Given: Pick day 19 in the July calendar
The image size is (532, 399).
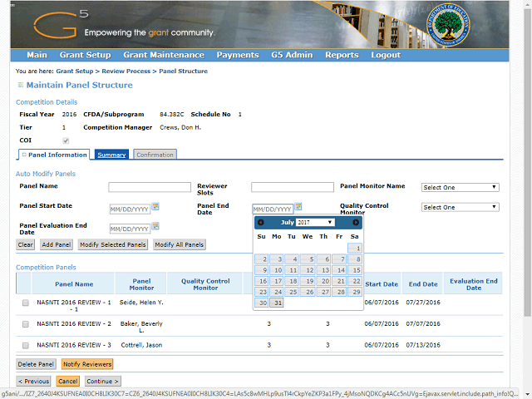Looking at the screenshot, I should [x=308, y=281].
